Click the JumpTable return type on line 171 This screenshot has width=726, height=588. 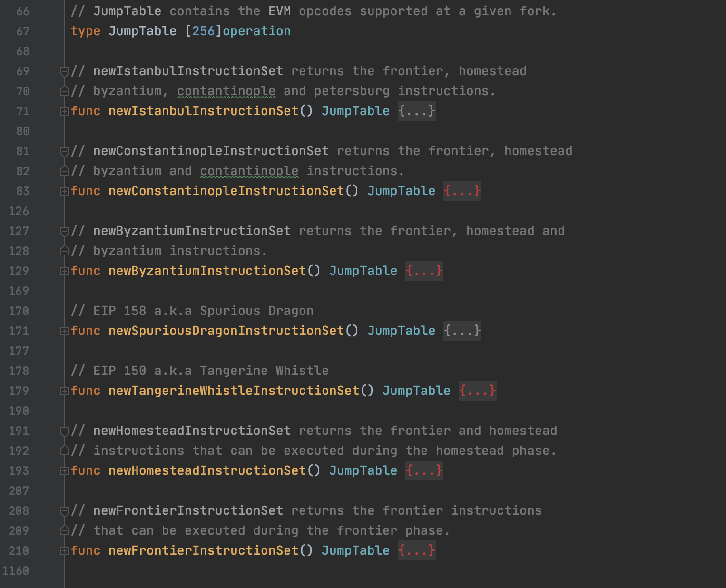(401, 331)
